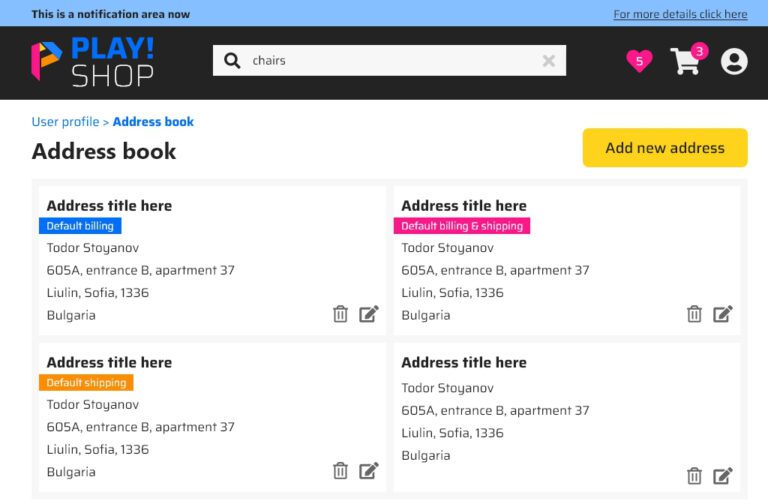768x504 pixels.
Task: Delete the Default shipping address
Action: tap(340, 471)
